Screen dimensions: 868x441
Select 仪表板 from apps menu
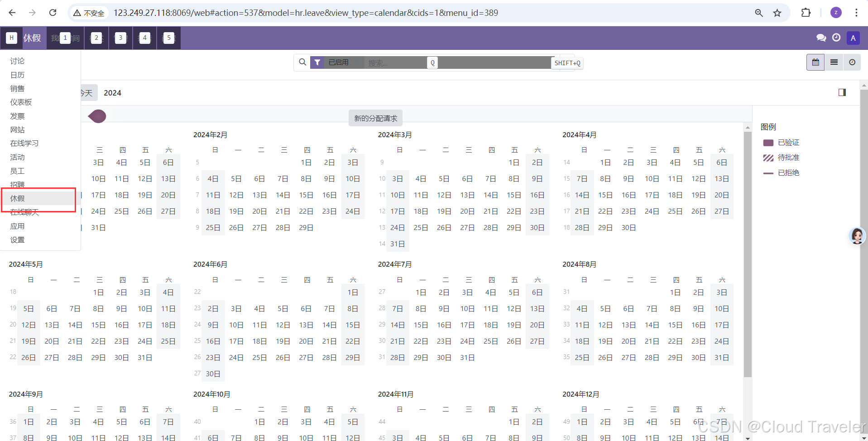click(21, 102)
